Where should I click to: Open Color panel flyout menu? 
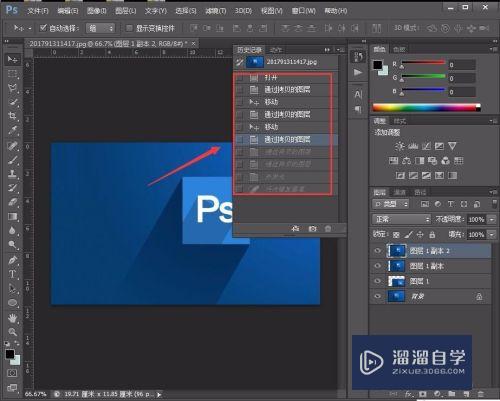point(493,49)
